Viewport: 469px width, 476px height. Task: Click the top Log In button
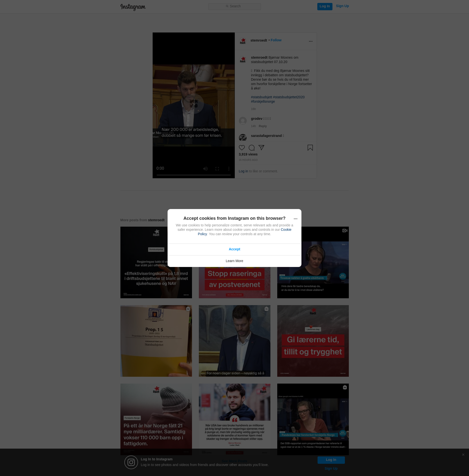[x=324, y=6]
